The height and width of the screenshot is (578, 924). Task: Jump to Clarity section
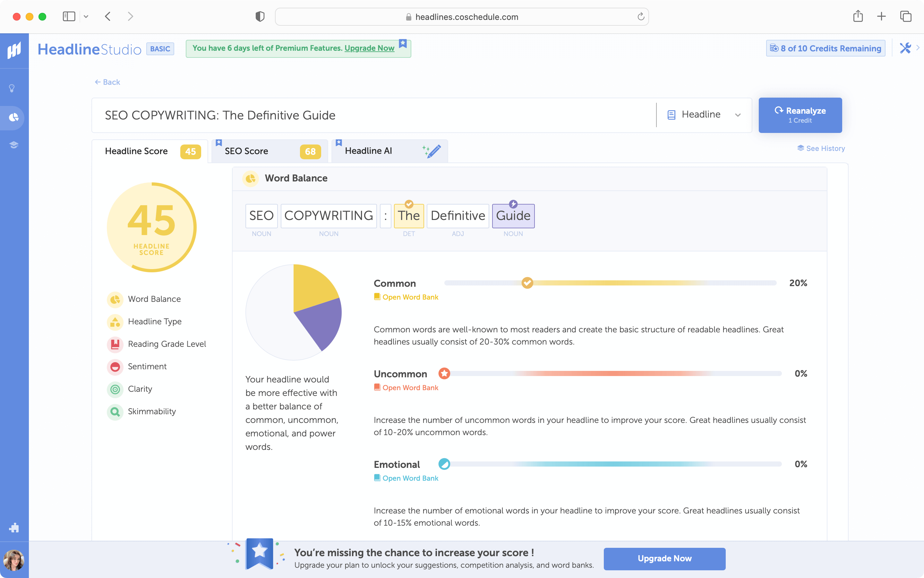(129, 389)
